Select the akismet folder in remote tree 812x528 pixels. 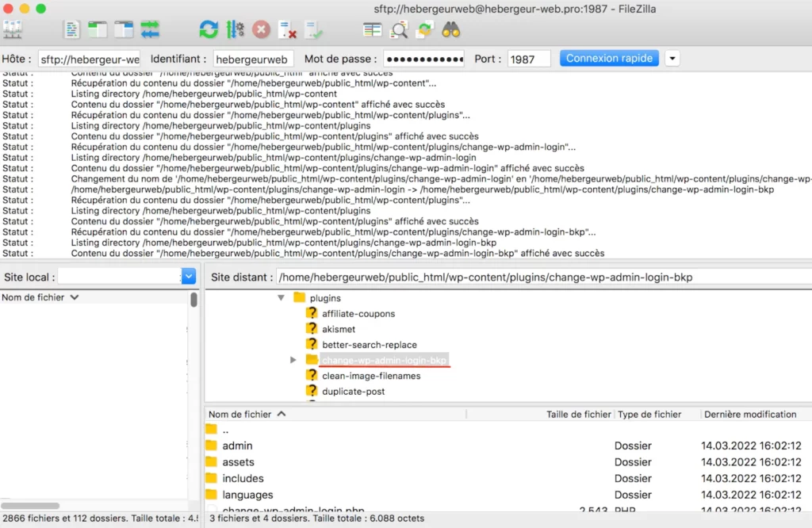click(339, 329)
